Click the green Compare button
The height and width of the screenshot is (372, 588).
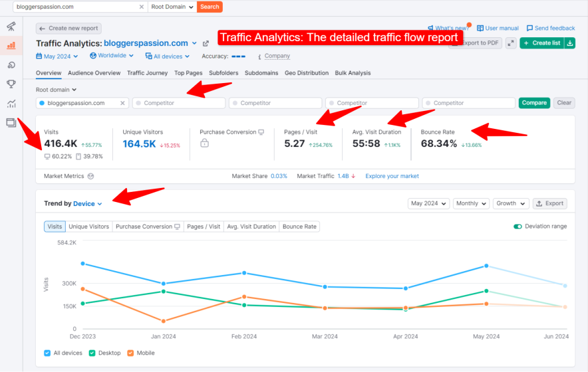534,103
